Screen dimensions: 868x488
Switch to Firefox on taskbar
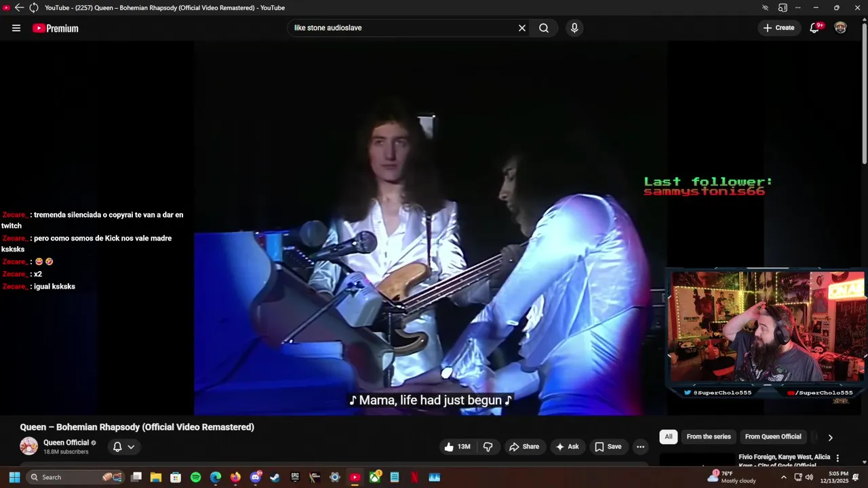235,477
